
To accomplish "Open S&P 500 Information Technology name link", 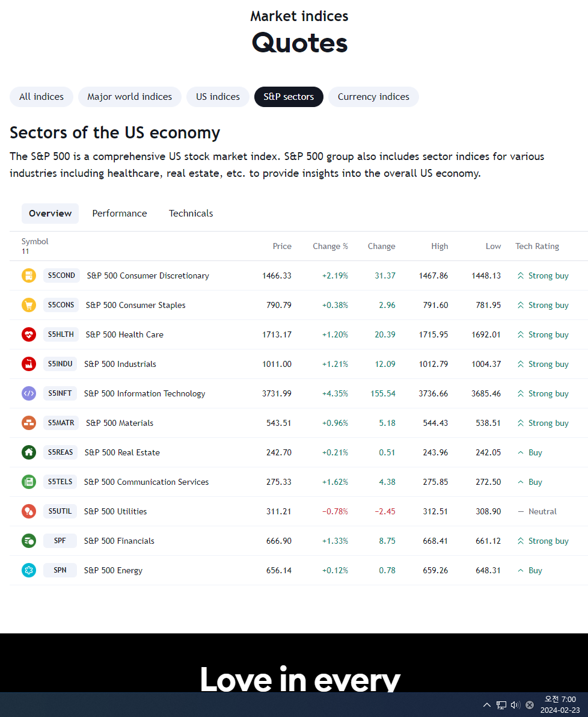I will click(x=144, y=394).
